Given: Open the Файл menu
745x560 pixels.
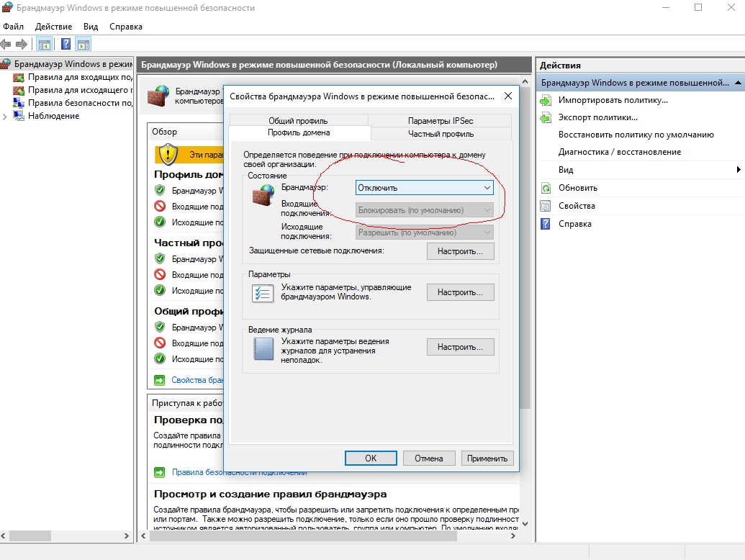Looking at the screenshot, I should point(13,27).
